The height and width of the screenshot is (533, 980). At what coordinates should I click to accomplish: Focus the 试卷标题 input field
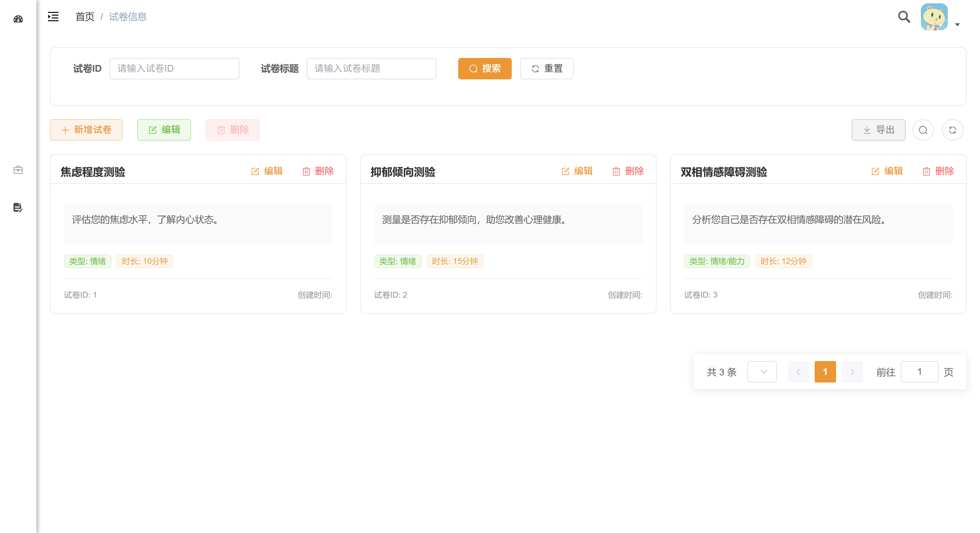point(371,69)
